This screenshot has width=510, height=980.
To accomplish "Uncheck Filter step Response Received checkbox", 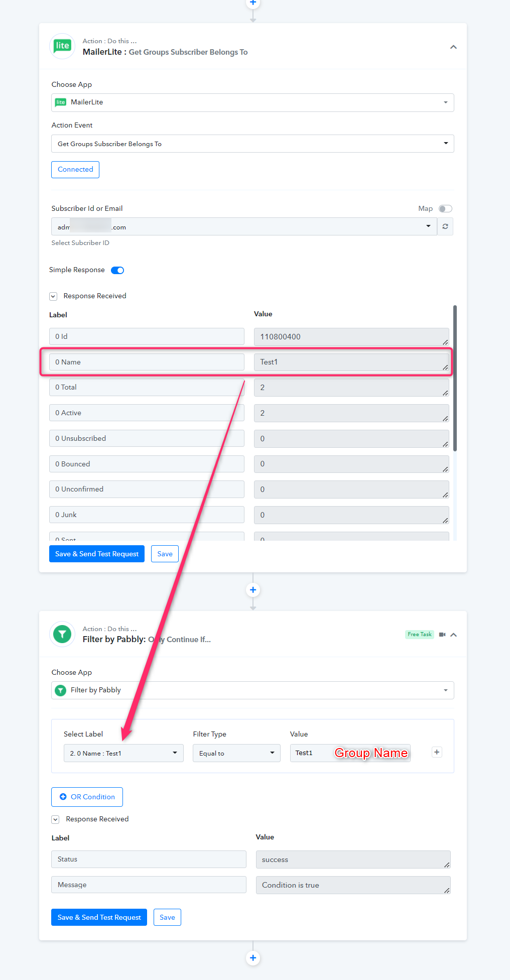I will click(x=55, y=819).
